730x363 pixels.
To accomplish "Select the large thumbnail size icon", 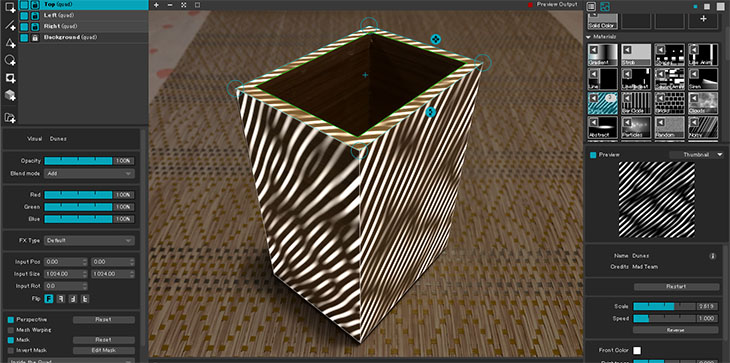I will [x=719, y=7].
